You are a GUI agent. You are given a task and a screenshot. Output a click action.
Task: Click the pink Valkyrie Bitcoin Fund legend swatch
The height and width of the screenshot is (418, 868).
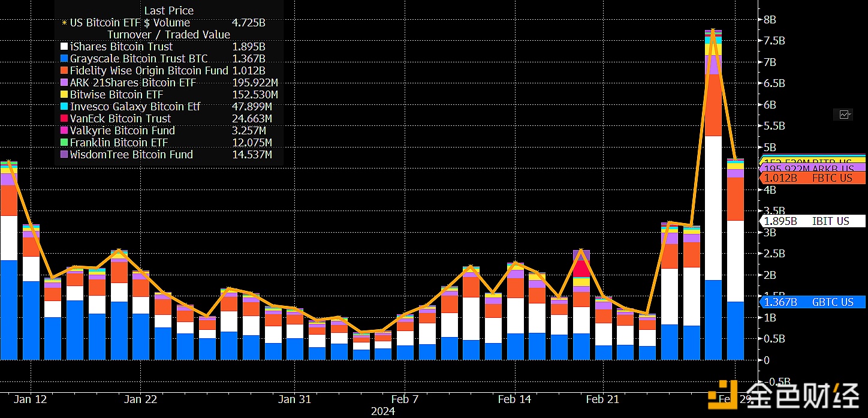pos(64,131)
